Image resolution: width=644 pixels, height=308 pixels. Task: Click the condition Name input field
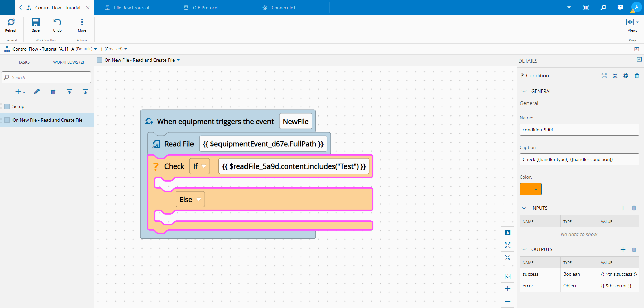coord(579,130)
